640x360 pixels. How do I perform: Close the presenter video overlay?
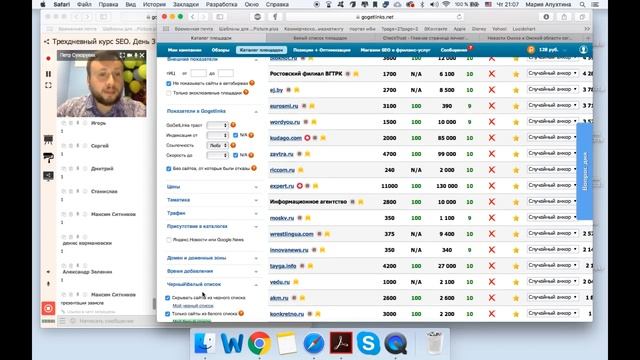[x=142, y=55]
